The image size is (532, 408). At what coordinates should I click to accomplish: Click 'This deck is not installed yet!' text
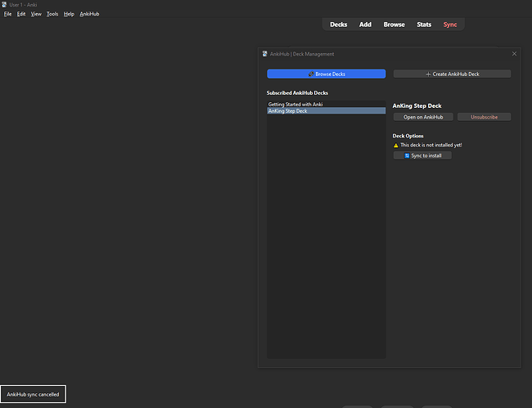coord(431,145)
